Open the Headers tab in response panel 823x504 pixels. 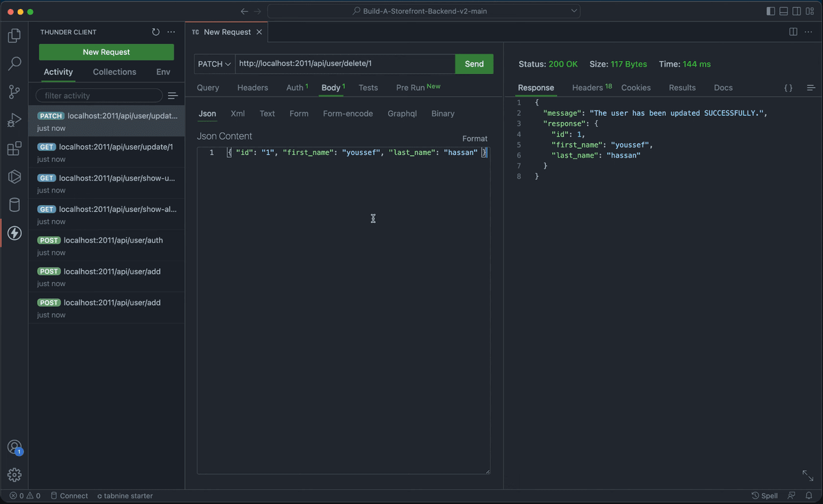[587, 88]
